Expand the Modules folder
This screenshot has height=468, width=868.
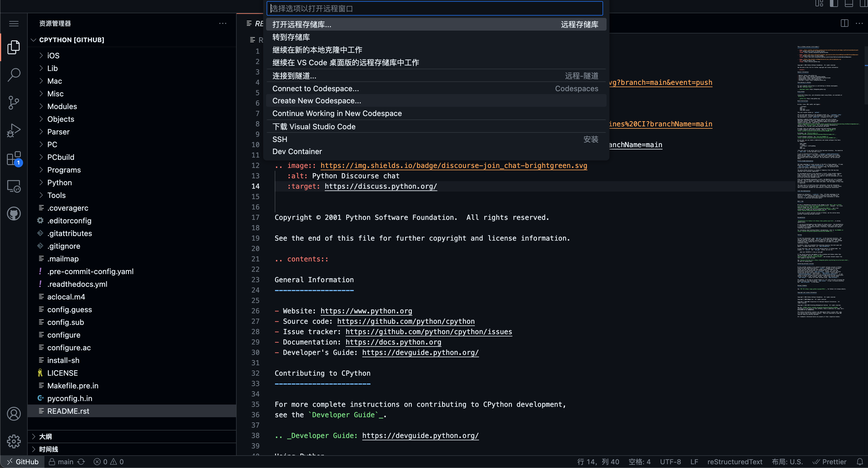[x=62, y=106]
